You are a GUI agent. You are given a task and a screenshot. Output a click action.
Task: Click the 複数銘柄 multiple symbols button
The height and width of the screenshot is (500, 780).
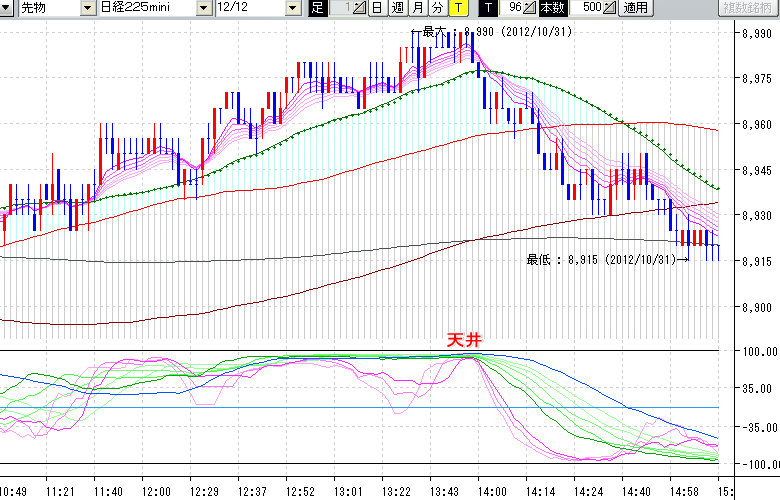(748, 8)
